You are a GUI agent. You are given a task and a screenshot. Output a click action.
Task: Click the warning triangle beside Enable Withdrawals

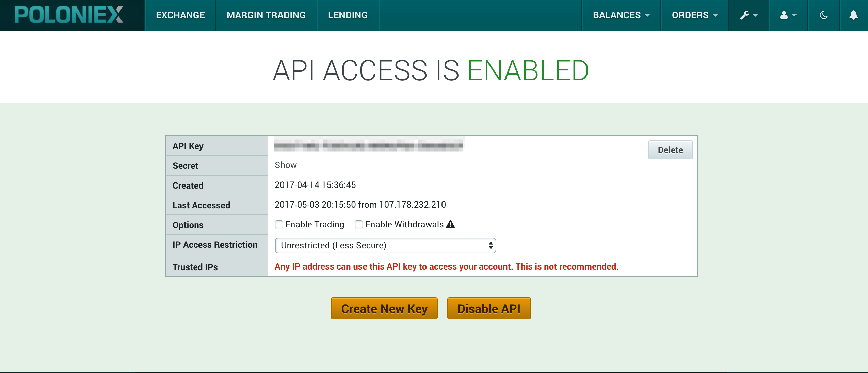coord(450,224)
